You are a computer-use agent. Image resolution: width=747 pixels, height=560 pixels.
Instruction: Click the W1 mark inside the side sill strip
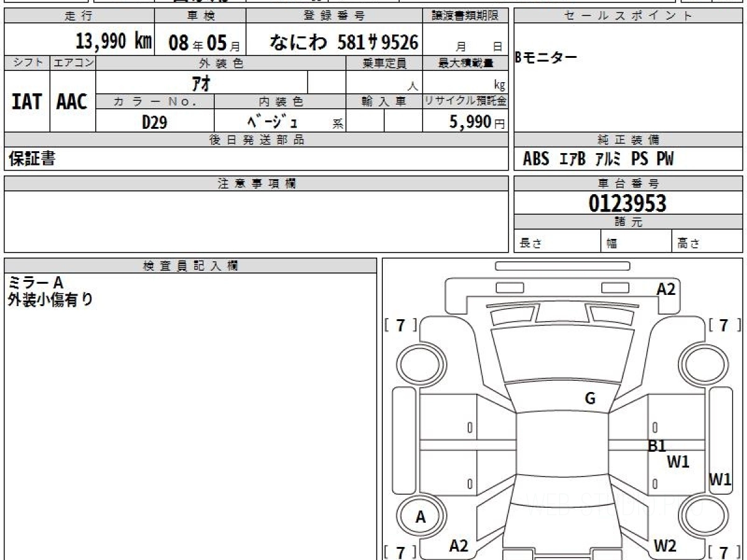[720, 480]
